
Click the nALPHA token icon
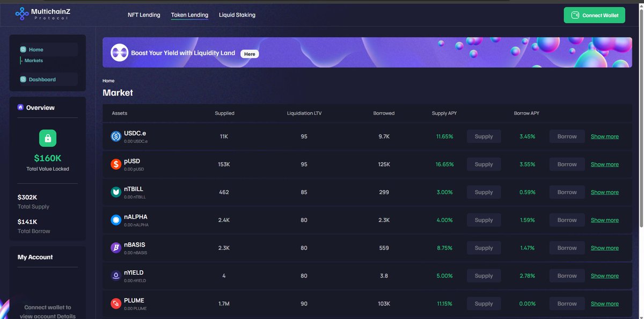tap(115, 220)
